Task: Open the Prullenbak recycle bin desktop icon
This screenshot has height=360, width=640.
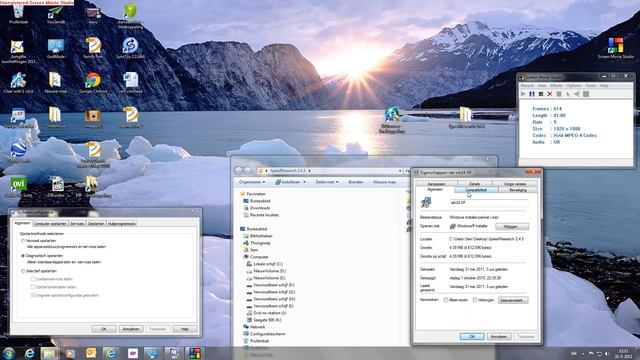Action: (18, 13)
